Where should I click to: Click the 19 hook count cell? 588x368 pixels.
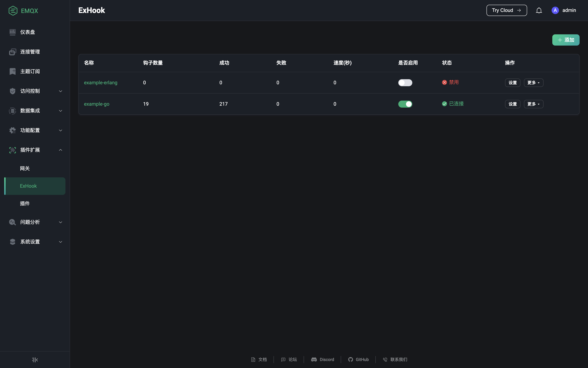(146, 104)
